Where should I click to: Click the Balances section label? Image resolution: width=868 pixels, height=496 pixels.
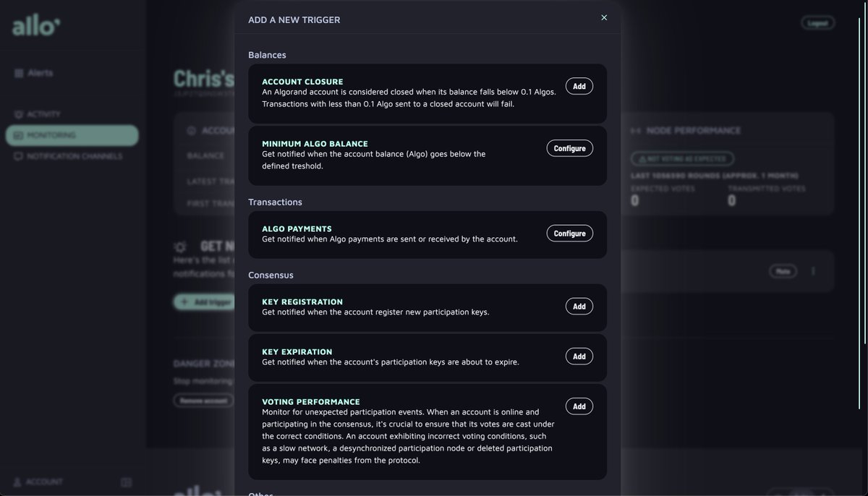[267, 55]
